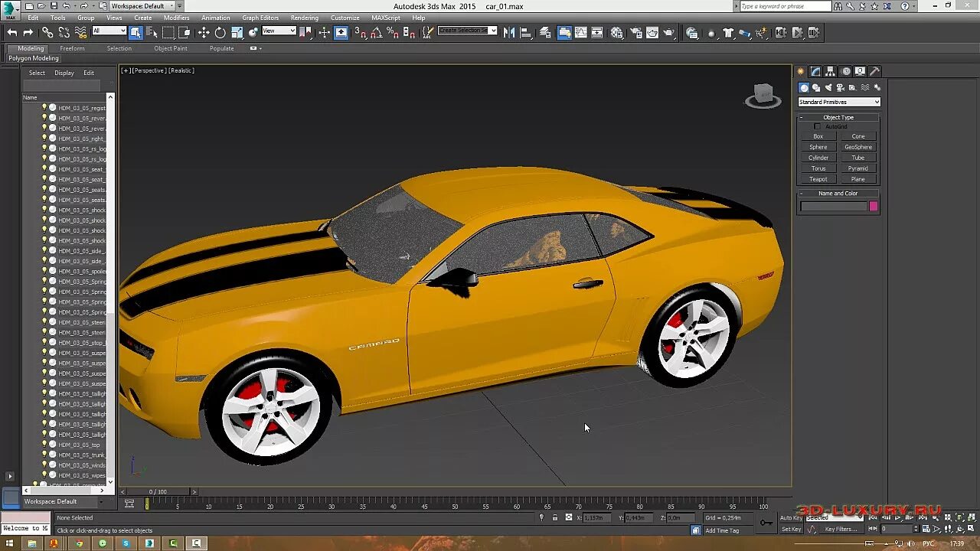Toggle visibility bulb of HDM_03_05_top

coord(44,445)
